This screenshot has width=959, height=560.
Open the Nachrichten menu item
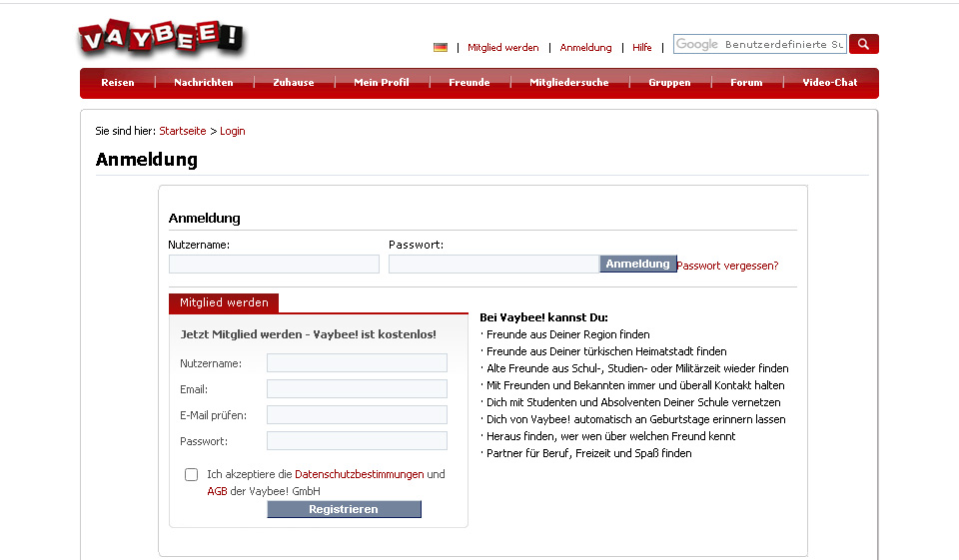click(204, 83)
